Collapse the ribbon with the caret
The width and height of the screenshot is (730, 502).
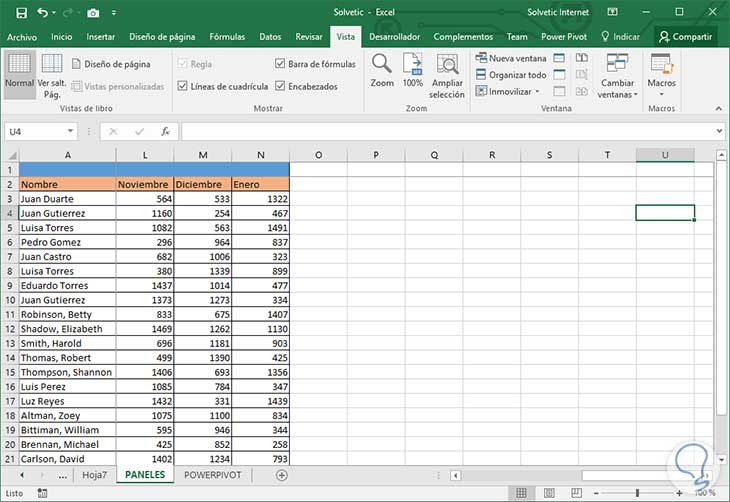point(719,108)
